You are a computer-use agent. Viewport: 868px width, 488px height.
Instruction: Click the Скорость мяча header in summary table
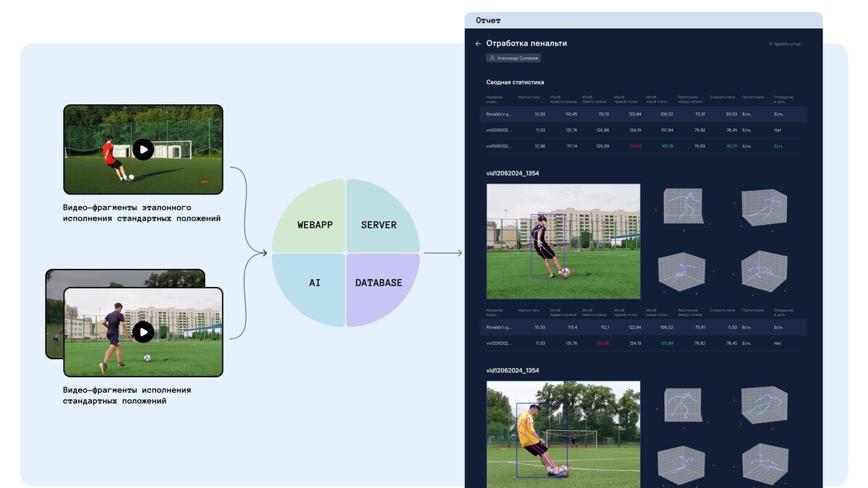click(x=723, y=97)
